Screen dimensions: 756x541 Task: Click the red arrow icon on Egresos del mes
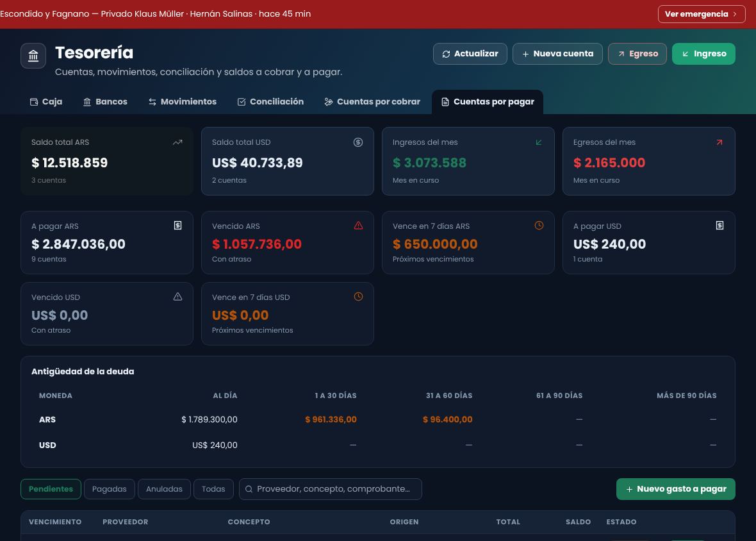pos(719,142)
